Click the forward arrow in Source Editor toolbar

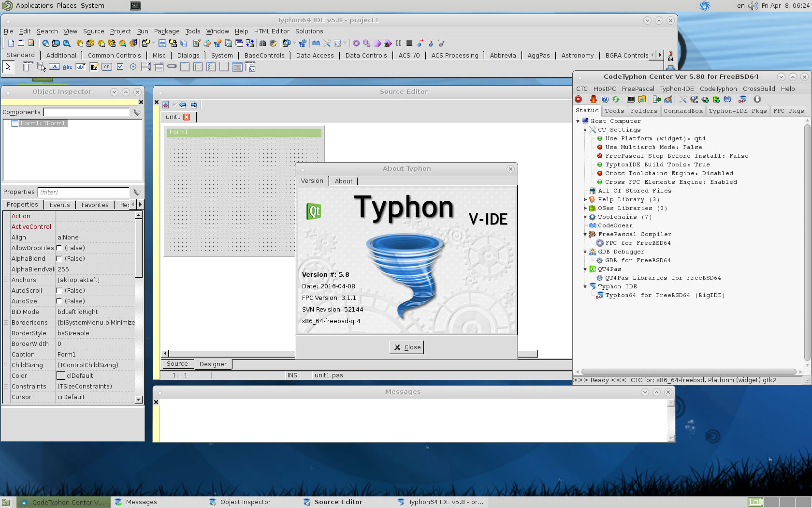point(194,105)
